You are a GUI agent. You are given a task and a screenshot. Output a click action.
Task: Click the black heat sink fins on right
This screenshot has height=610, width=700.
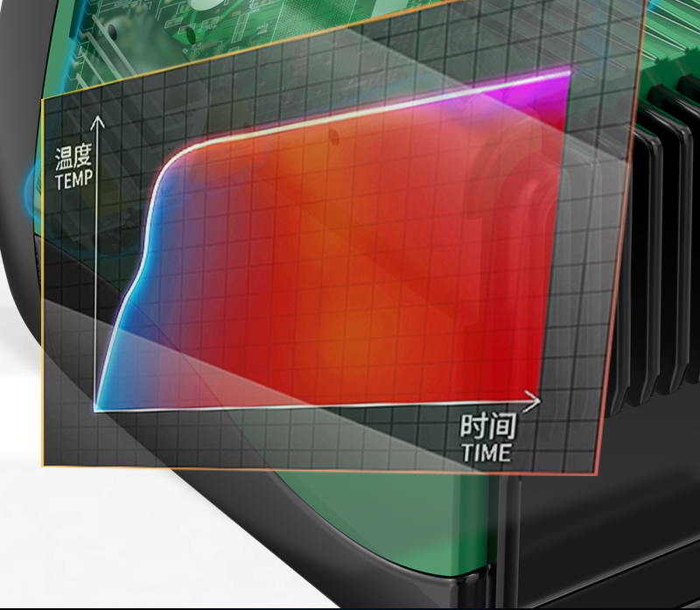(x=665, y=219)
